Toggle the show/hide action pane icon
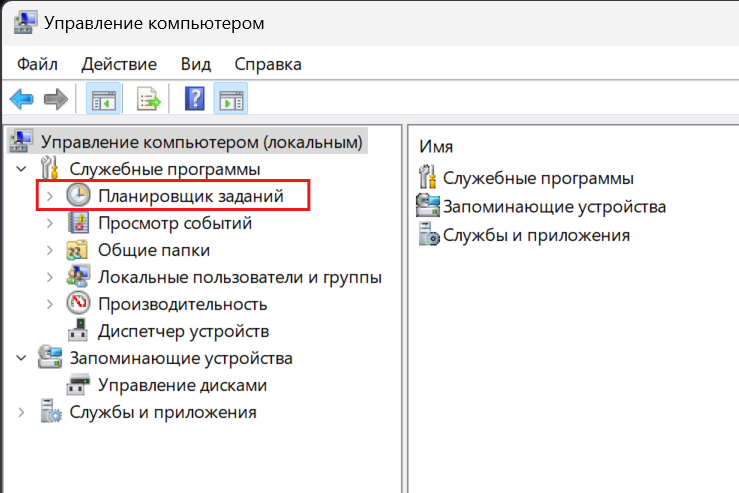This screenshot has height=493, width=739. click(x=231, y=99)
